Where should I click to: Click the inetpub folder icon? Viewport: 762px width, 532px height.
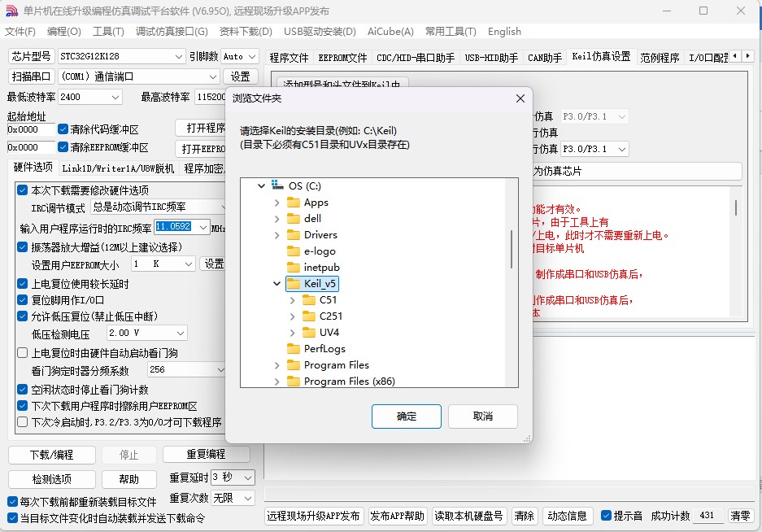tap(293, 268)
